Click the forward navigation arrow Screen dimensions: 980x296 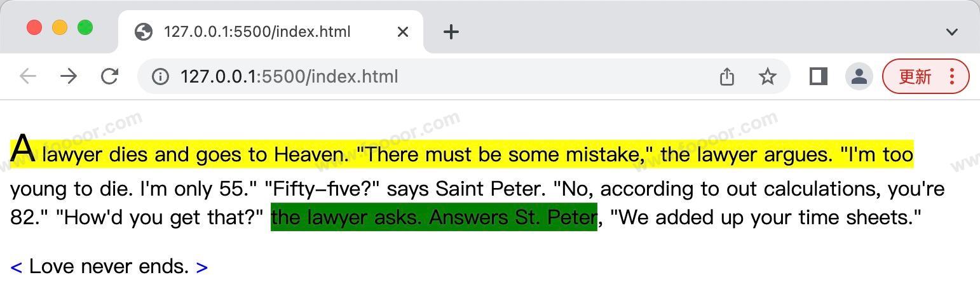(69, 77)
